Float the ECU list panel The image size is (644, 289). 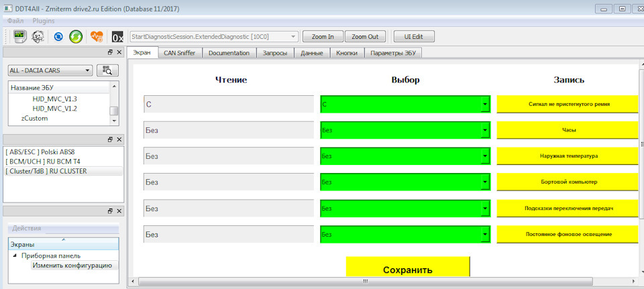tap(110, 52)
